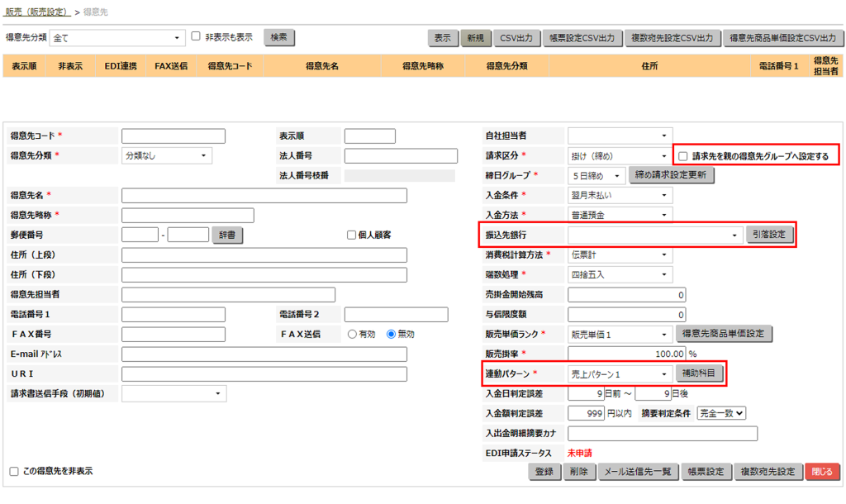Open the 請求書送信手段（初期値） dropdown
The image size is (846, 504).
click(173, 393)
